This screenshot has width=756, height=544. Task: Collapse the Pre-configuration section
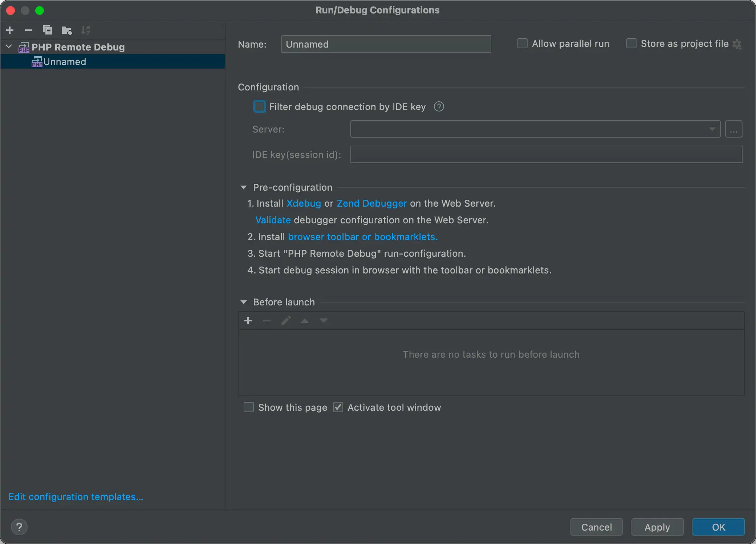[x=243, y=187]
